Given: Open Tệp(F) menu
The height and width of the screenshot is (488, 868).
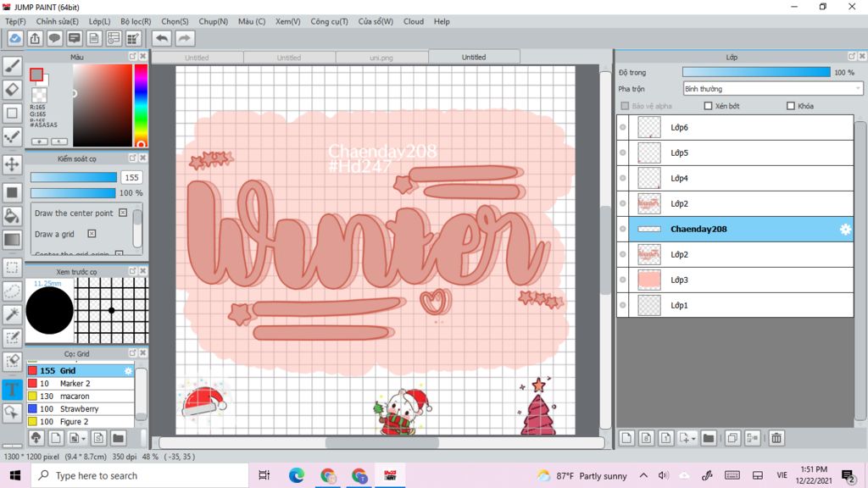Looking at the screenshot, I should (x=15, y=21).
